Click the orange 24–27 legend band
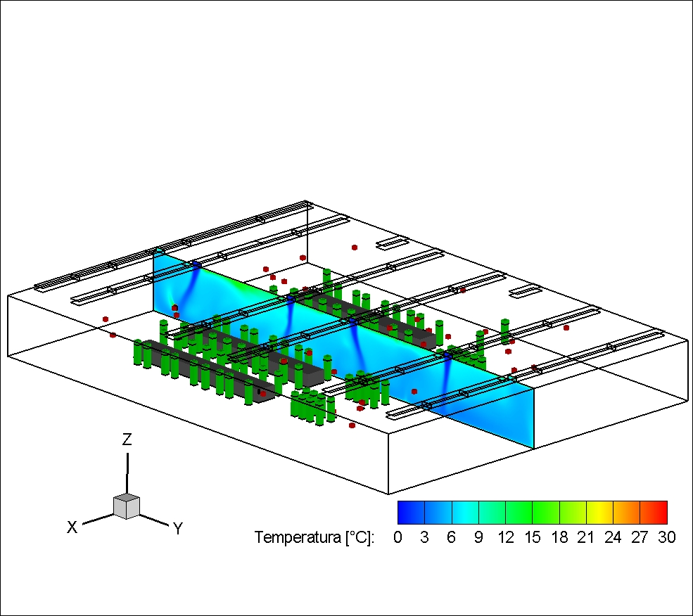This screenshot has width=693, height=616. coord(627,513)
